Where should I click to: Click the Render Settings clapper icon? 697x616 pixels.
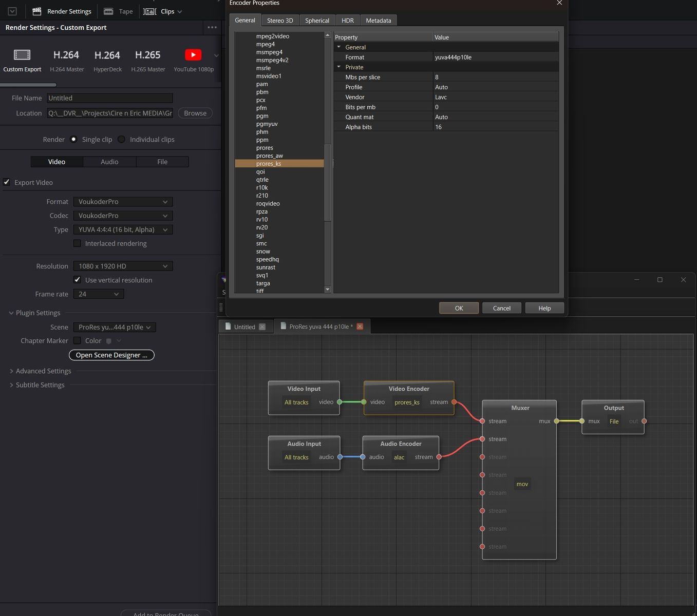(37, 11)
